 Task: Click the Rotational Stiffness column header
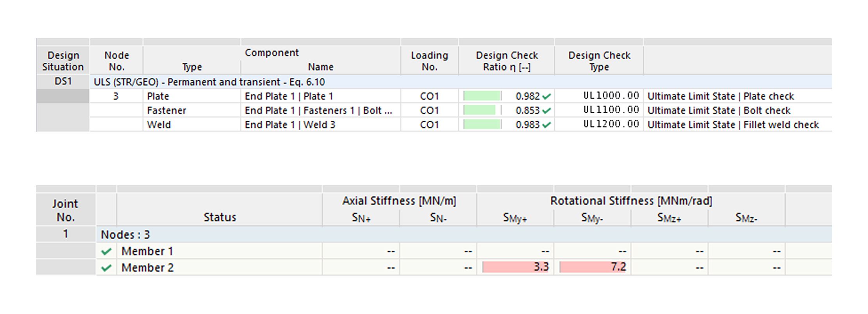(x=631, y=201)
